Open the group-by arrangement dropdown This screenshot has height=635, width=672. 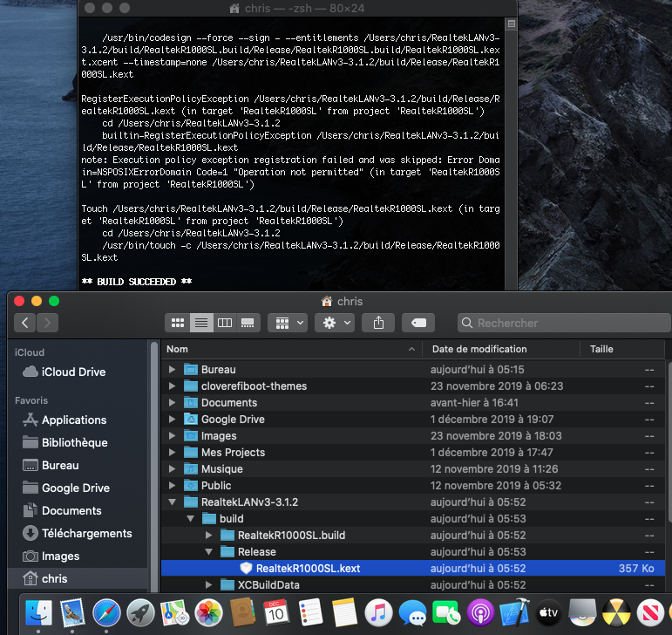coord(288,323)
